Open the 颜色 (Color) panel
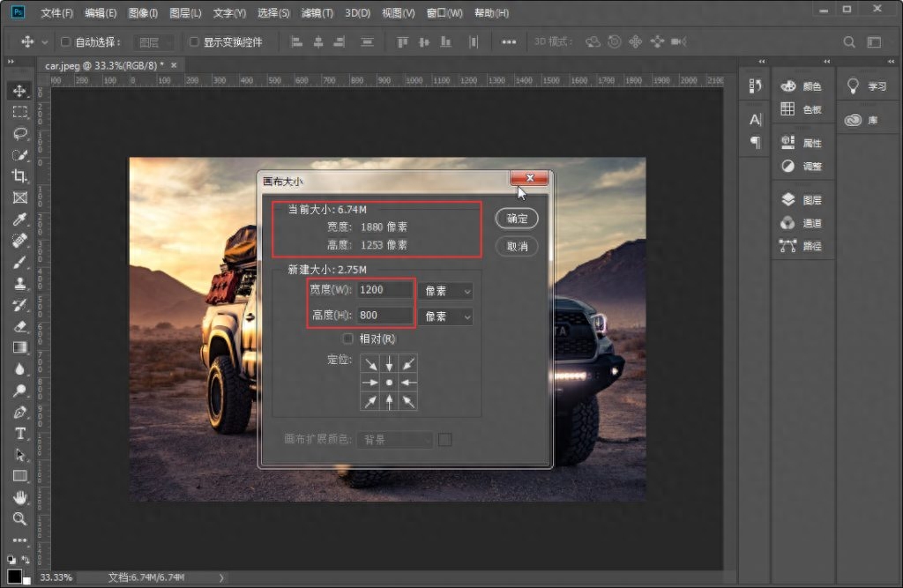The width and height of the screenshot is (903, 588). [801, 86]
